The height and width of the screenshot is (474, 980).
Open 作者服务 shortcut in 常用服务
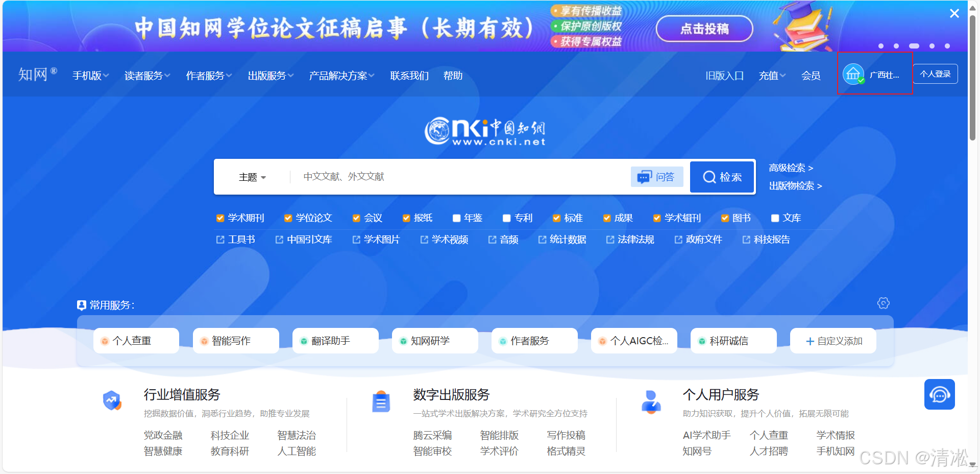[x=534, y=341]
